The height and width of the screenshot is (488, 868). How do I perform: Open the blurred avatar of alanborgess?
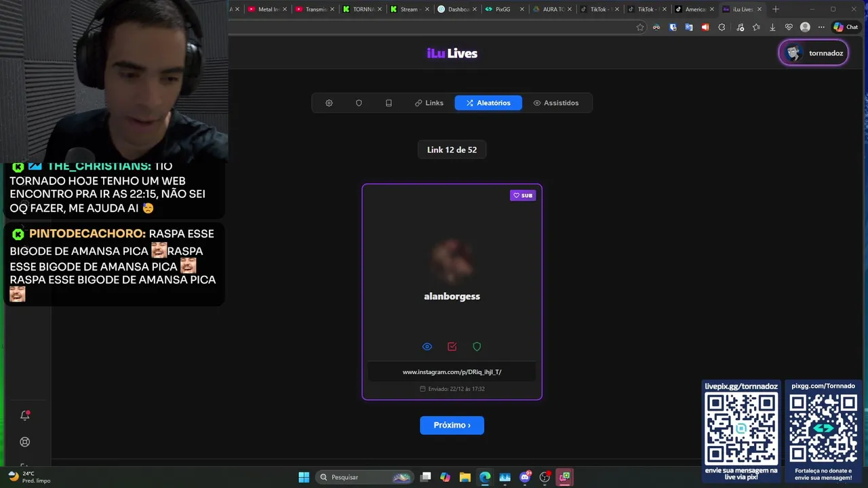[x=452, y=260]
